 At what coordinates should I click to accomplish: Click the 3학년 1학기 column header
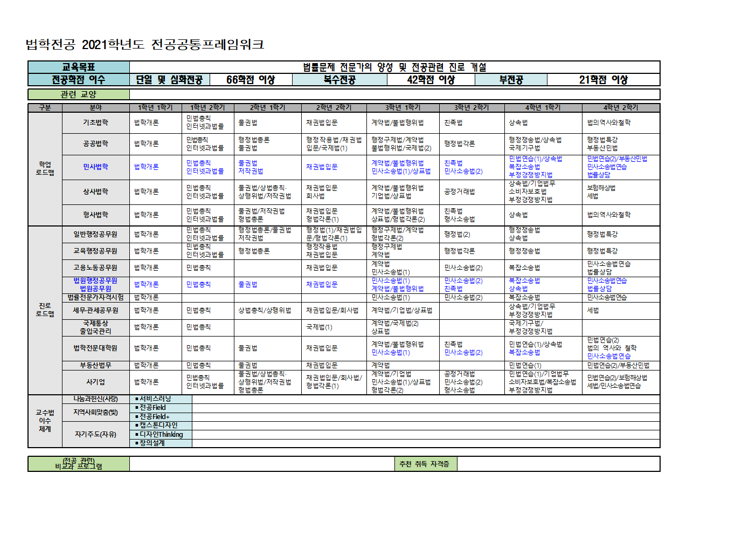pos(403,107)
